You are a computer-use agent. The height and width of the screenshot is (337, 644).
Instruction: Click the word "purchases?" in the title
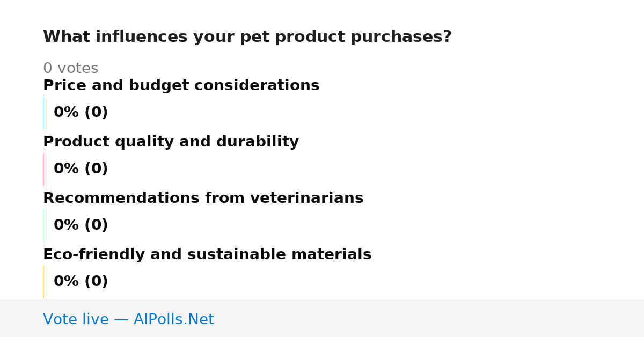(x=401, y=37)
